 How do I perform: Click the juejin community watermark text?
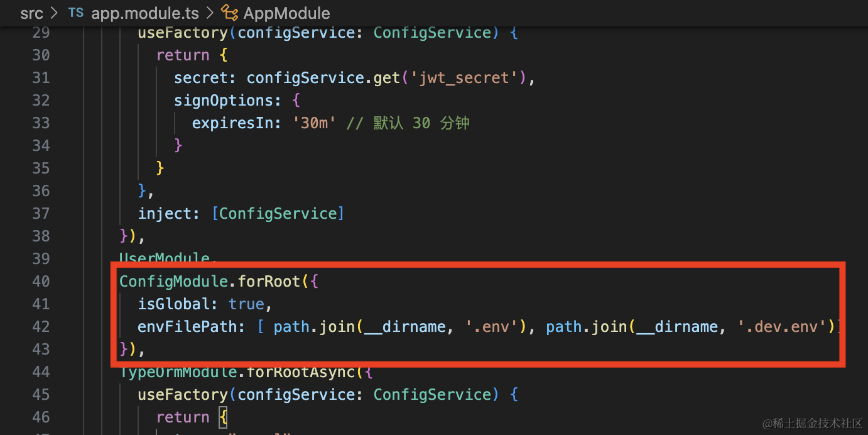[x=812, y=423]
